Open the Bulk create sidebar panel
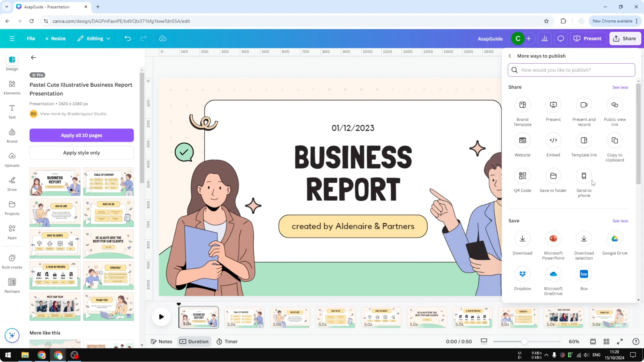The image size is (644, 362). point(12,261)
